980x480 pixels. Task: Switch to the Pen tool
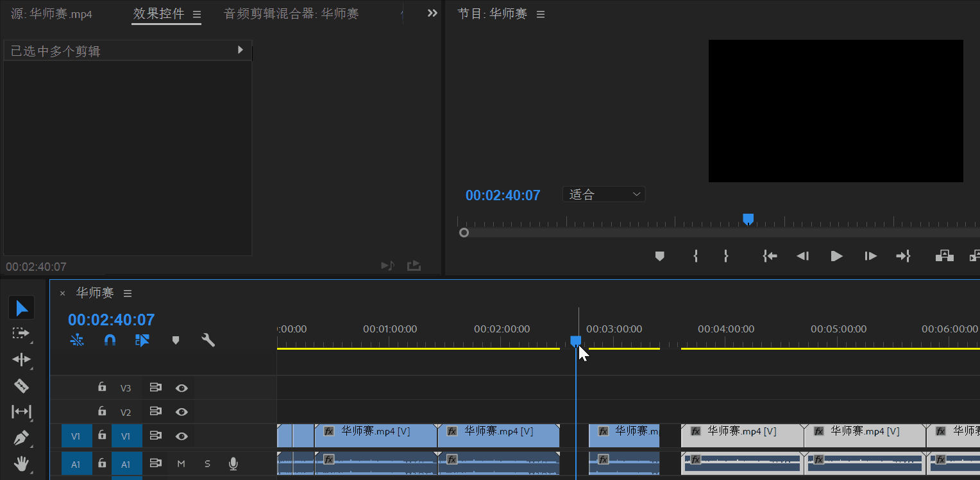(21, 438)
